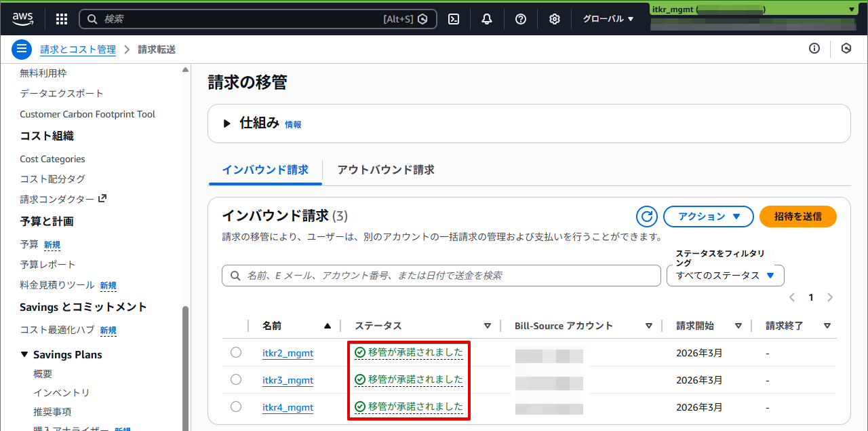This screenshot has height=431, width=868.
Task: Open the AWS home logo
Action: pos(22,18)
